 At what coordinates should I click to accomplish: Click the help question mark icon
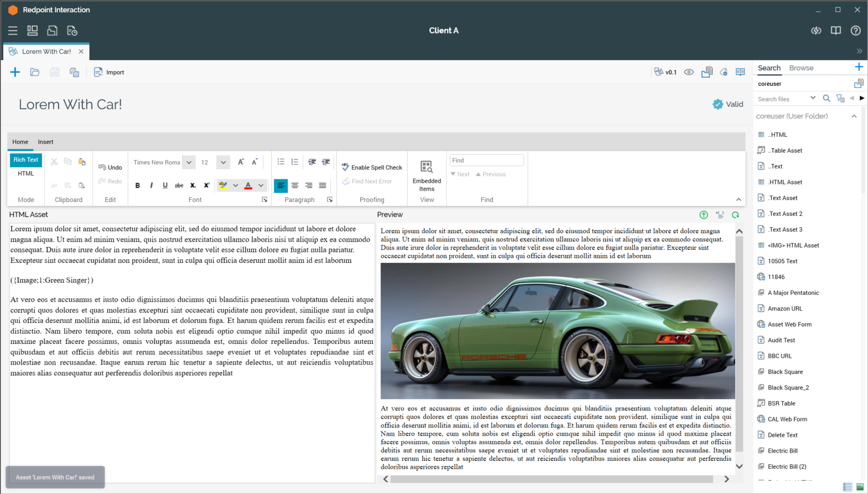(855, 31)
